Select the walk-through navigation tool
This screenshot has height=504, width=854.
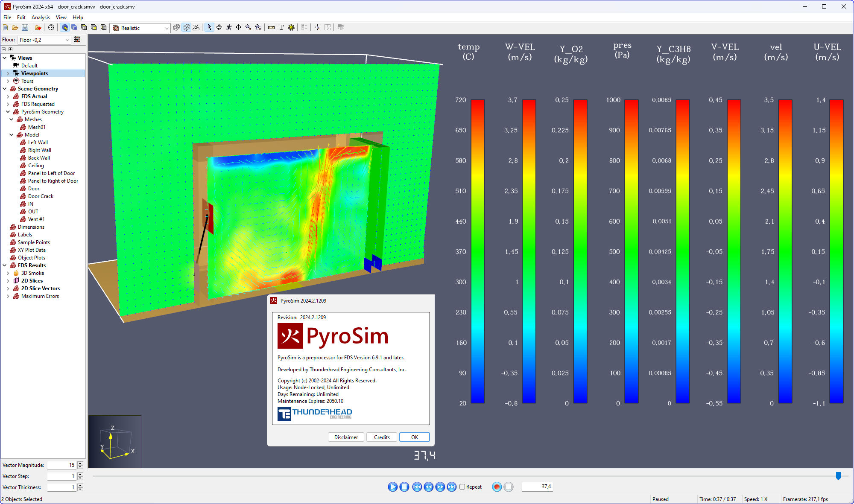[x=229, y=27]
